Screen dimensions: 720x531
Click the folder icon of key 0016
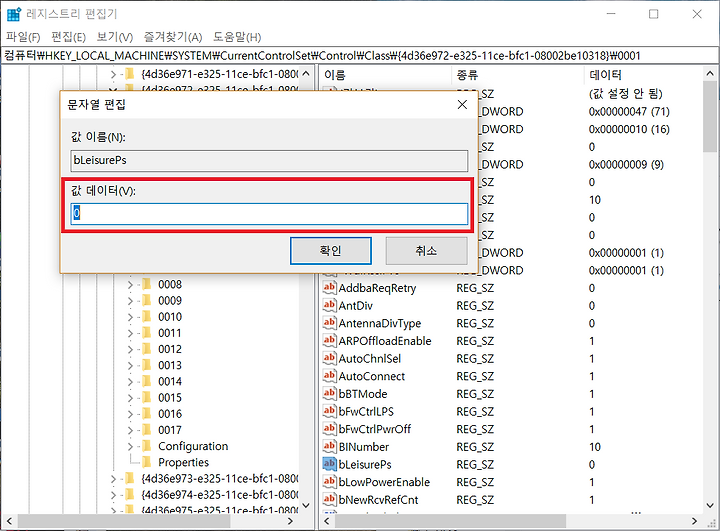[146, 413]
